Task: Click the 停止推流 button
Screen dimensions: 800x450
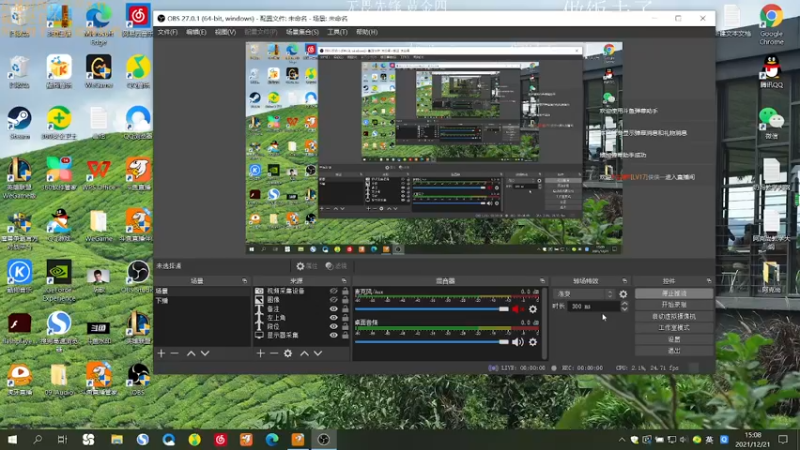Action: pos(674,293)
